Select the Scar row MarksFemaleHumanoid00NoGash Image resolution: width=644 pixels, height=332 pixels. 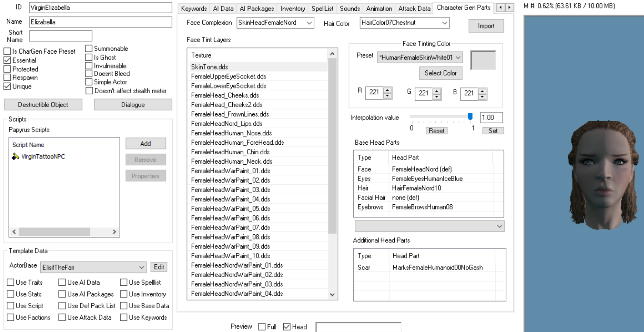pyautogui.click(x=429, y=268)
